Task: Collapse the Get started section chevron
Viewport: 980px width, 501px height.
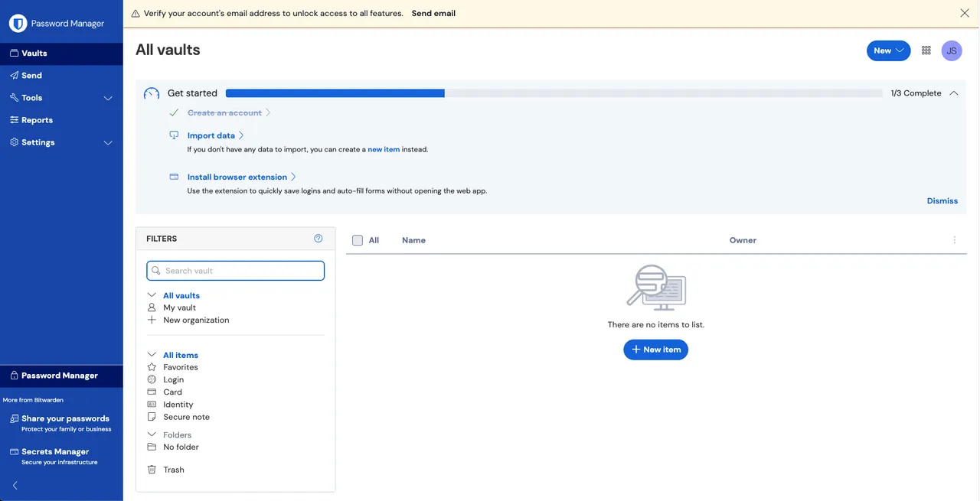Action: pyautogui.click(x=954, y=93)
